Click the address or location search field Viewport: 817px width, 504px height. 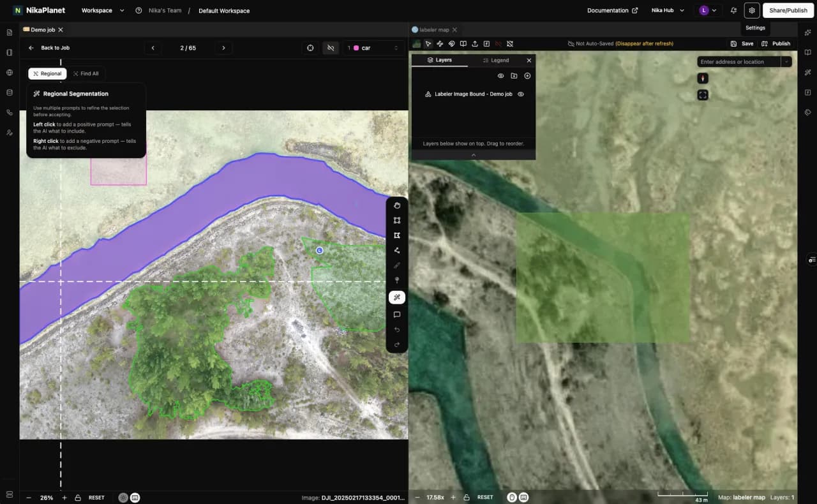739,62
